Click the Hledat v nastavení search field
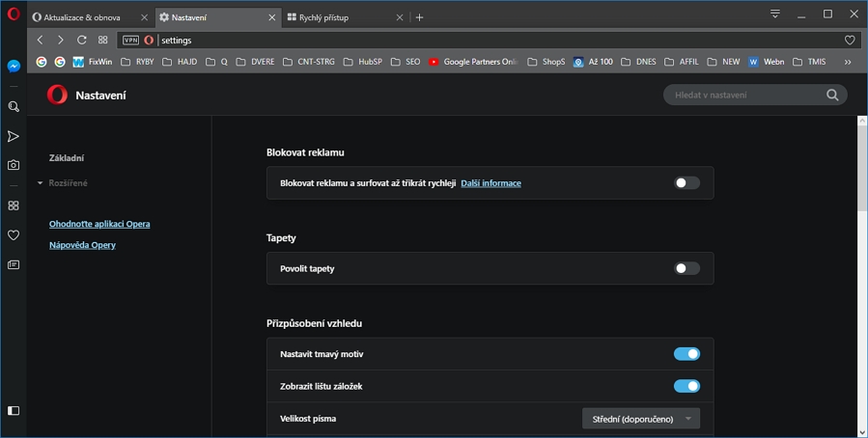 743,95
